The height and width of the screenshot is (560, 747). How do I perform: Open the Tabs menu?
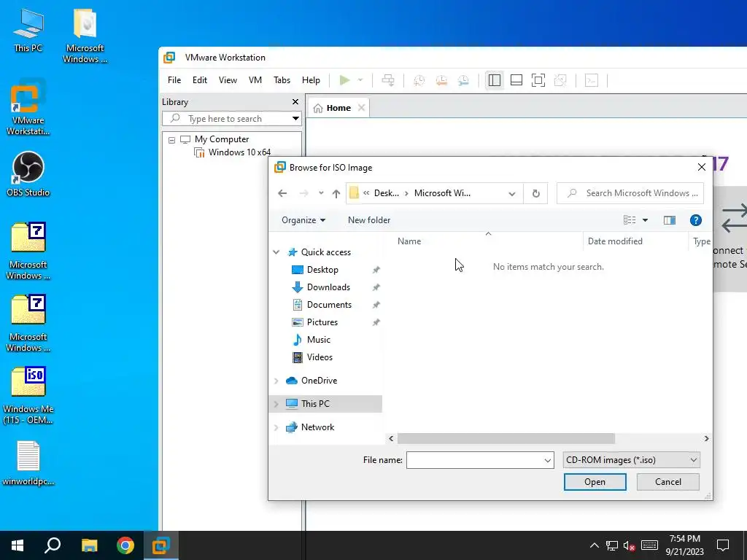click(282, 80)
